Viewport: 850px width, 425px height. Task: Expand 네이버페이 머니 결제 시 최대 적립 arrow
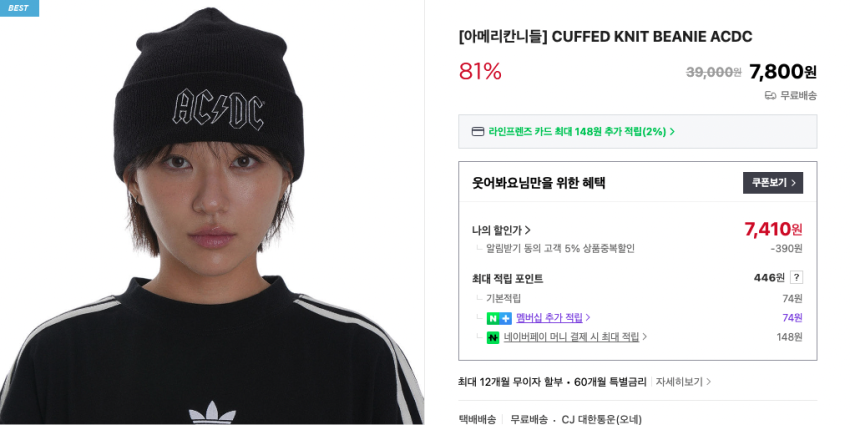coord(645,337)
